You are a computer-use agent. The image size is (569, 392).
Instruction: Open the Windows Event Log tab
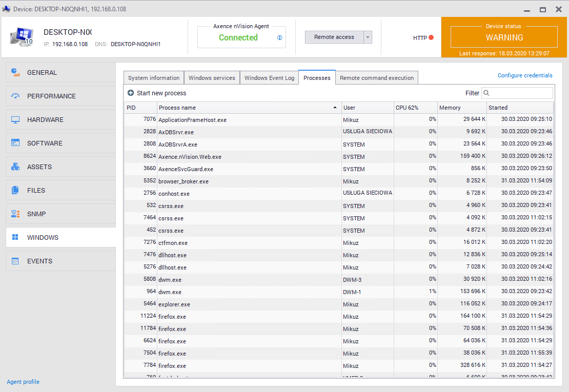[269, 78]
